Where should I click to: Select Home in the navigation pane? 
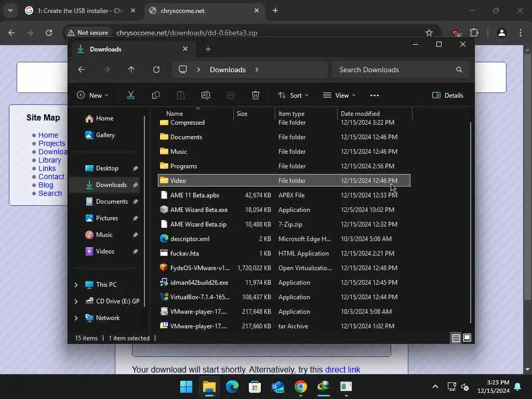104,118
